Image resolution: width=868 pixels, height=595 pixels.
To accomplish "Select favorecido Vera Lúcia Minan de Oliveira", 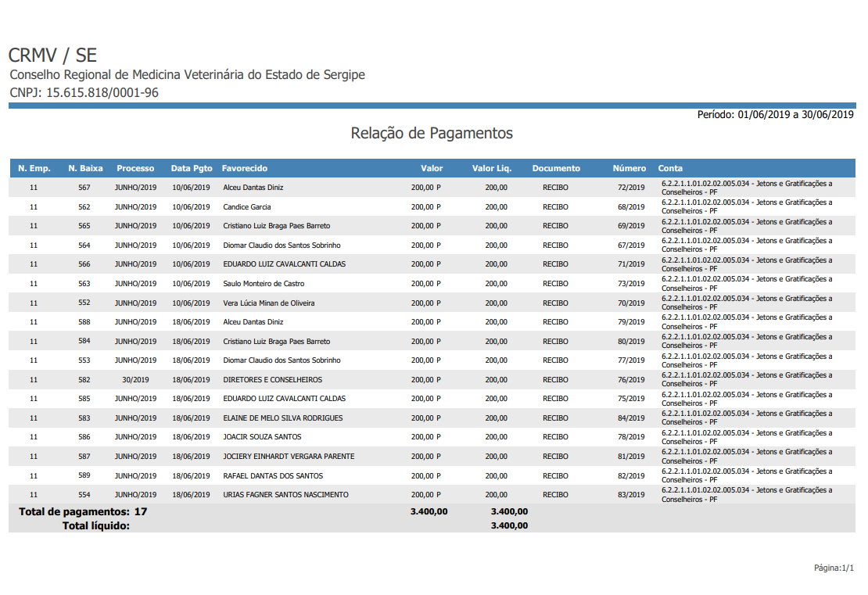I will (x=268, y=303).
